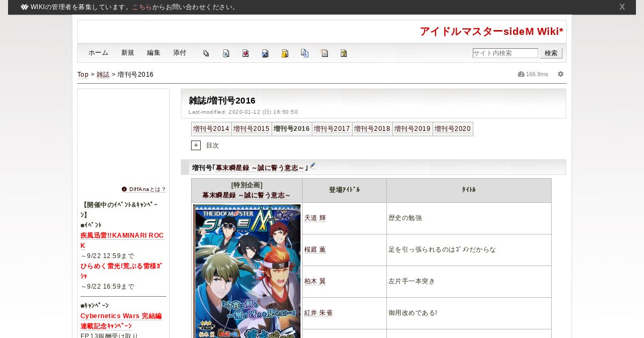Open the アイドルマスターsideM Wiki* title link
The image size is (644, 338).
(x=492, y=32)
